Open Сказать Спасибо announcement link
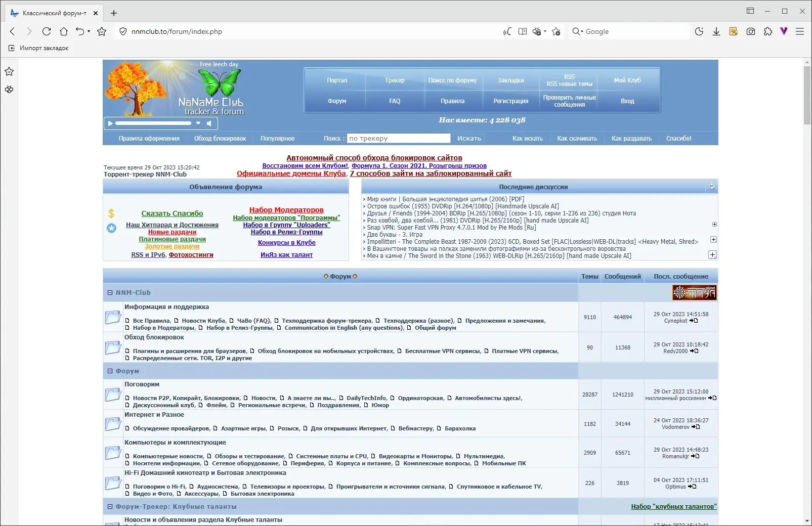812x526 pixels. 172,213
